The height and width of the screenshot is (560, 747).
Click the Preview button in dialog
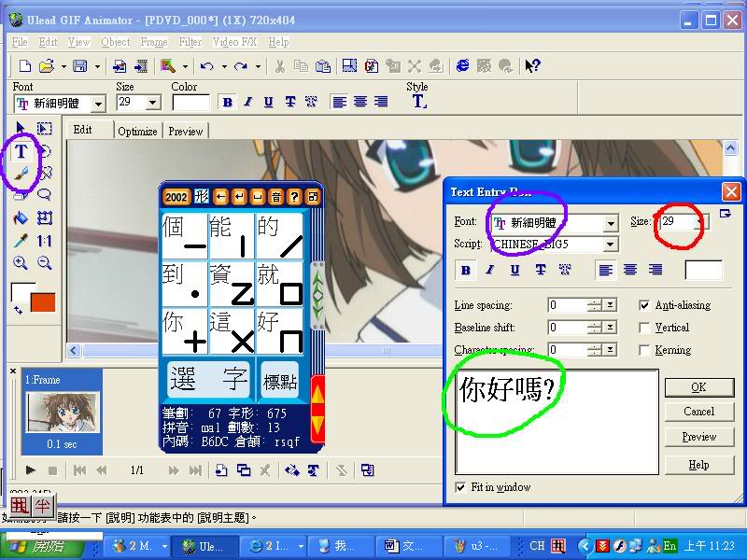click(x=698, y=437)
